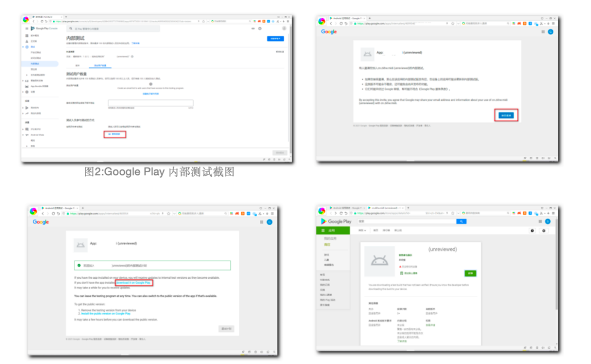Click the search field in the Google Play store header
591x364 pixels.
406,222
